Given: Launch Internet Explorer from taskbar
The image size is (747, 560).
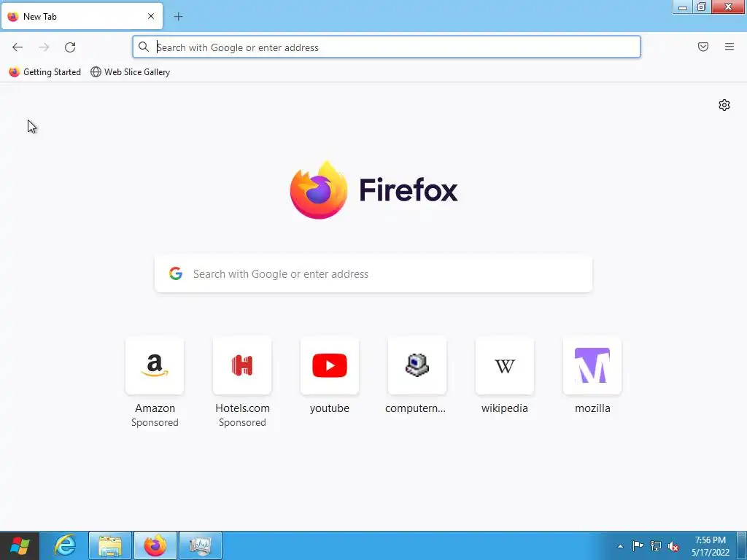Looking at the screenshot, I should (65, 545).
